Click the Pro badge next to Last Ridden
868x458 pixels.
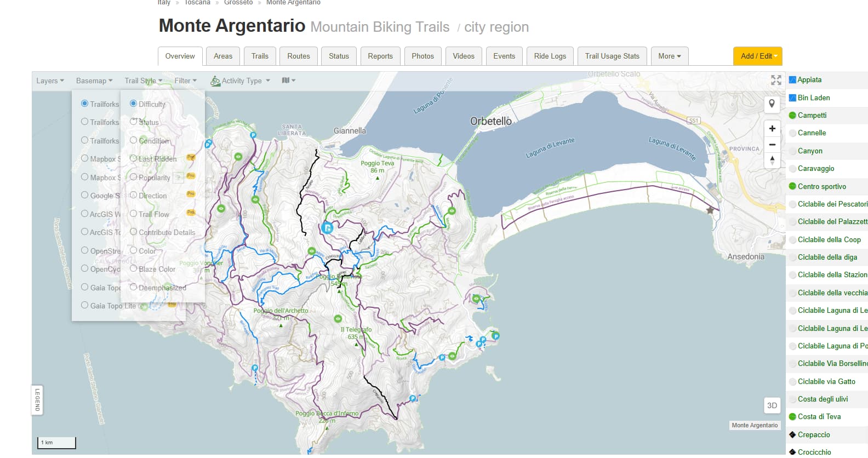(191, 157)
